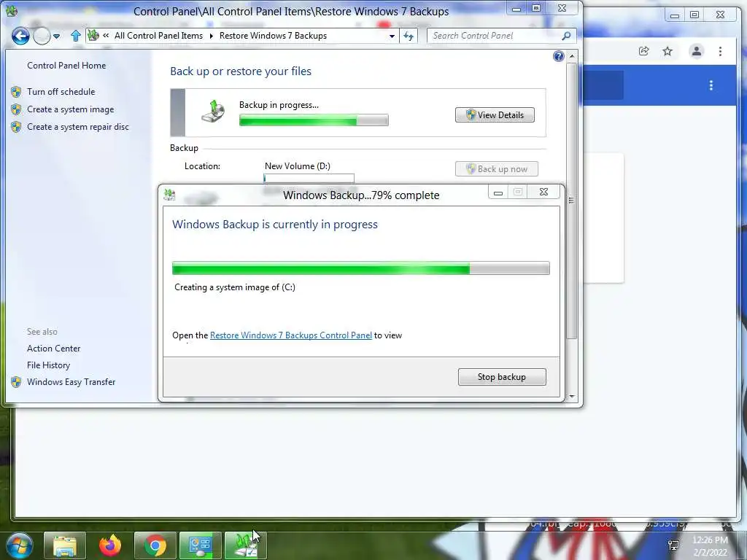747x560 pixels.
Task: Open the recent pages dropdown arrow
Action: 56,36
